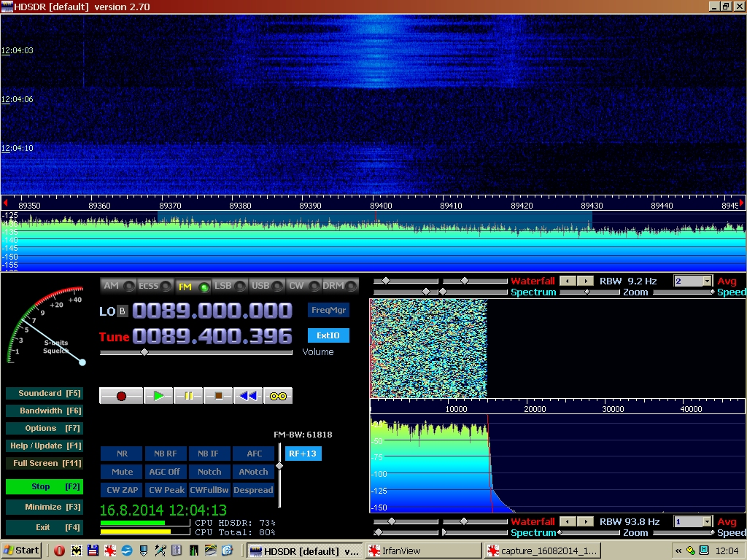Click Minimize [F3] button
Image resolution: width=747 pixels, height=560 pixels.
coord(44,507)
